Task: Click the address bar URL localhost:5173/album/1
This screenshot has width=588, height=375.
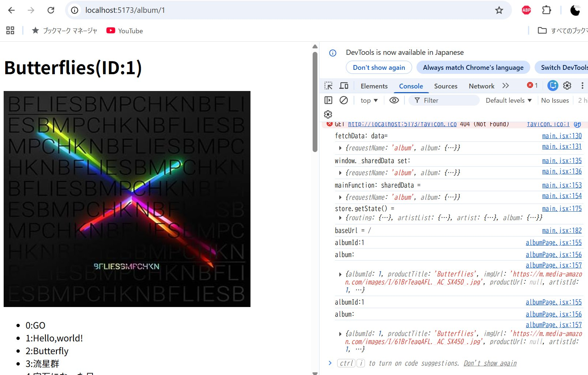Action: coord(125,10)
